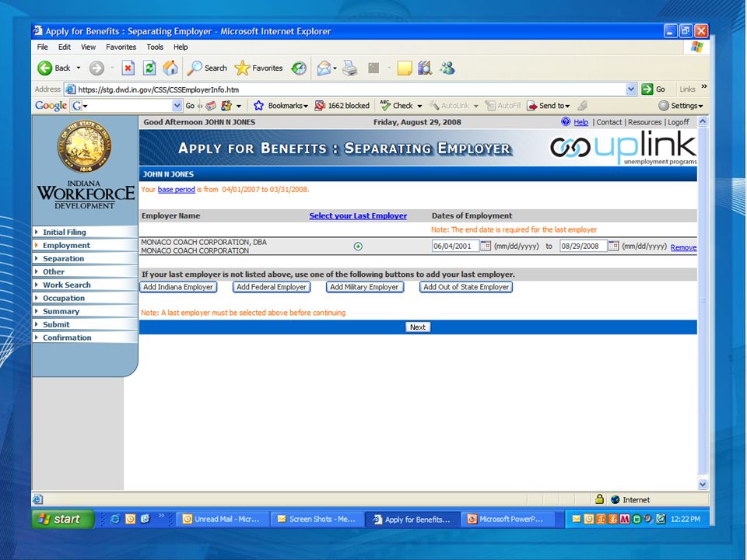Click the Messenger people icon
Viewport: 747px width, 560px height.
tap(447, 68)
